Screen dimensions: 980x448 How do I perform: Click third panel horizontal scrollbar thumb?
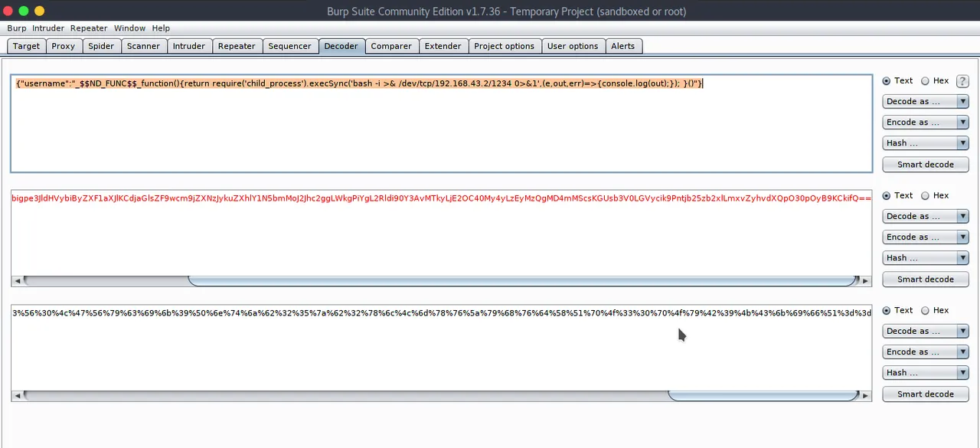(x=763, y=396)
